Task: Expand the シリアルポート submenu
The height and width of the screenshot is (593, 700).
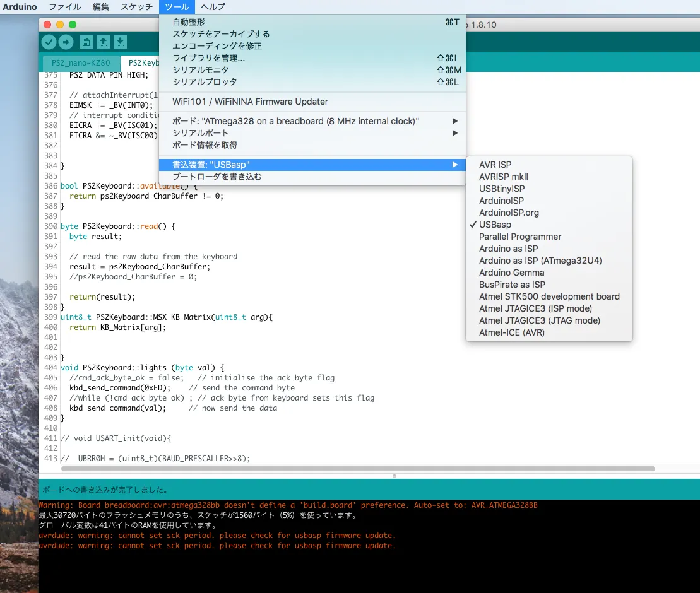Action: coord(312,133)
